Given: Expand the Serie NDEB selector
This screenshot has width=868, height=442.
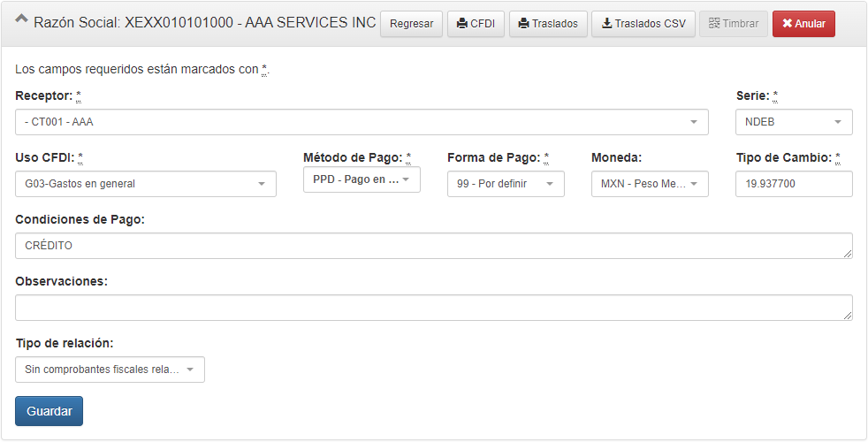Looking at the screenshot, I should coord(793,122).
